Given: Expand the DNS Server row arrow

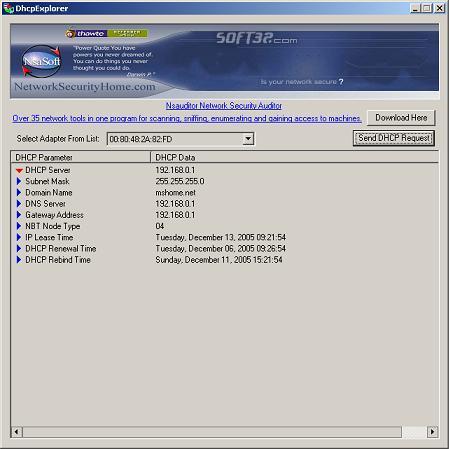Looking at the screenshot, I should pyautogui.click(x=19, y=204).
